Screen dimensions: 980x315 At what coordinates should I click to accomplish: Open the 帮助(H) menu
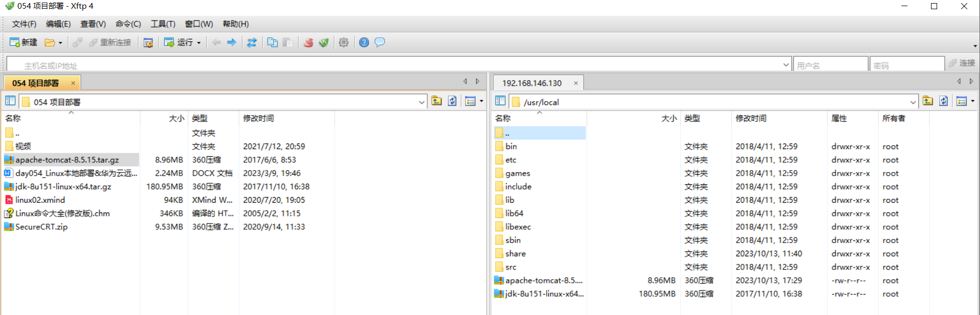235,24
